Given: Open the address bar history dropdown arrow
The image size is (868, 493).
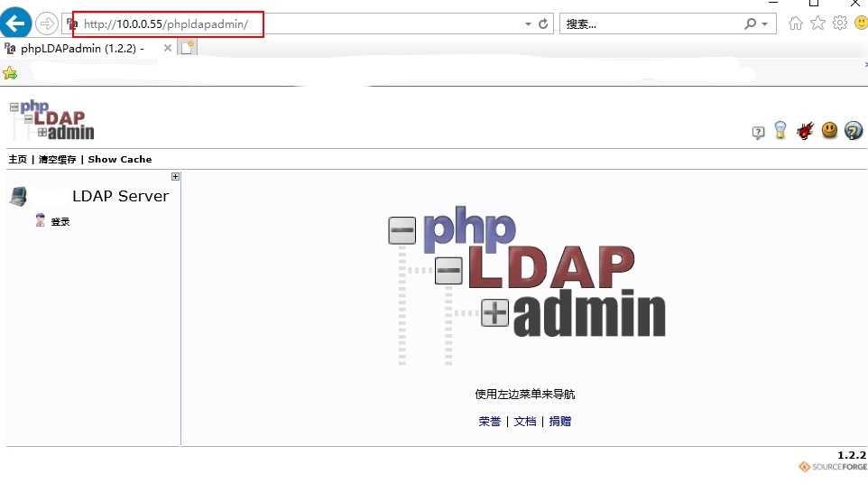Looking at the screenshot, I should click(x=528, y=24).
